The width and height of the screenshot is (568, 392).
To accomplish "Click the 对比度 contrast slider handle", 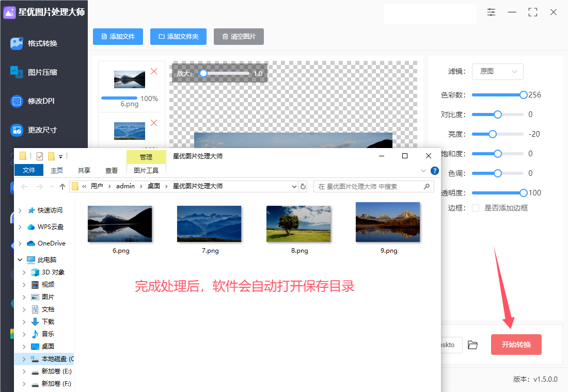I will tap(498, 115).
